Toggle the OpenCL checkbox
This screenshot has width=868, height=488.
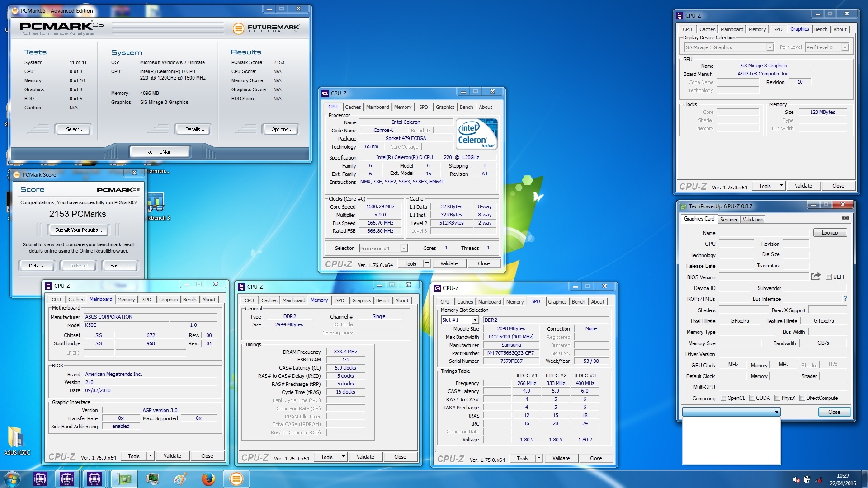[723, 398]
